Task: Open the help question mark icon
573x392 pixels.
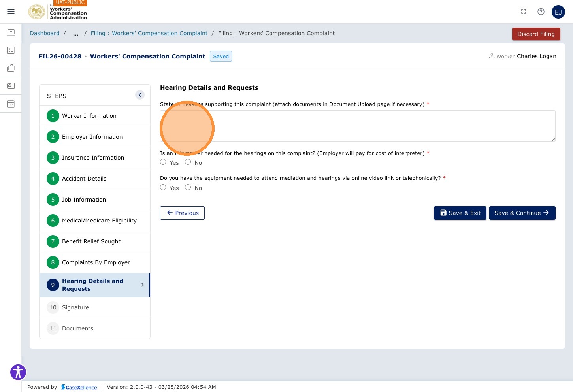Action: pyautogui.click(x=541, y=11)
